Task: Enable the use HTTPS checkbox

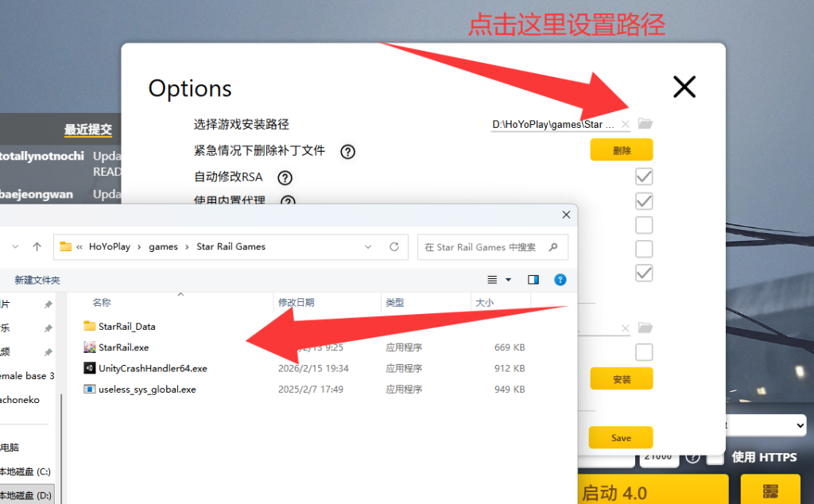Action: [x=715, y=457]
